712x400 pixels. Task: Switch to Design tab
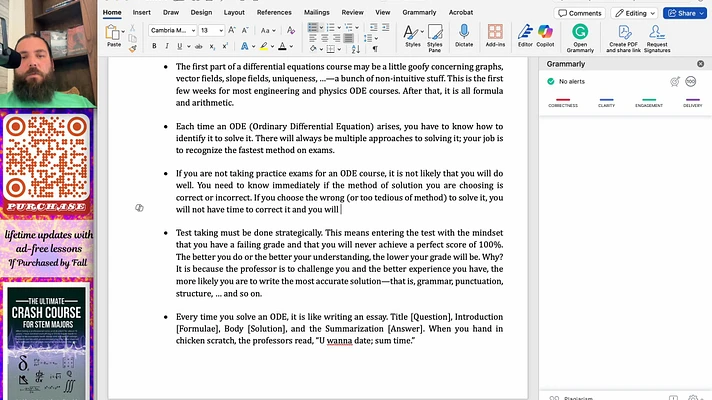click(x=201, y=12)
